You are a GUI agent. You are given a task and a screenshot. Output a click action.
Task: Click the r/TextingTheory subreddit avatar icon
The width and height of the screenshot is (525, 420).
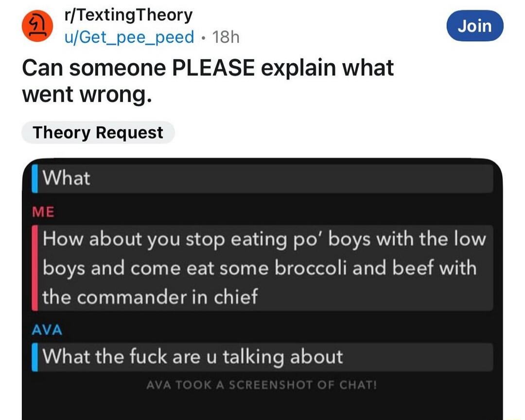pyautogui.click(x=37, y=26)
